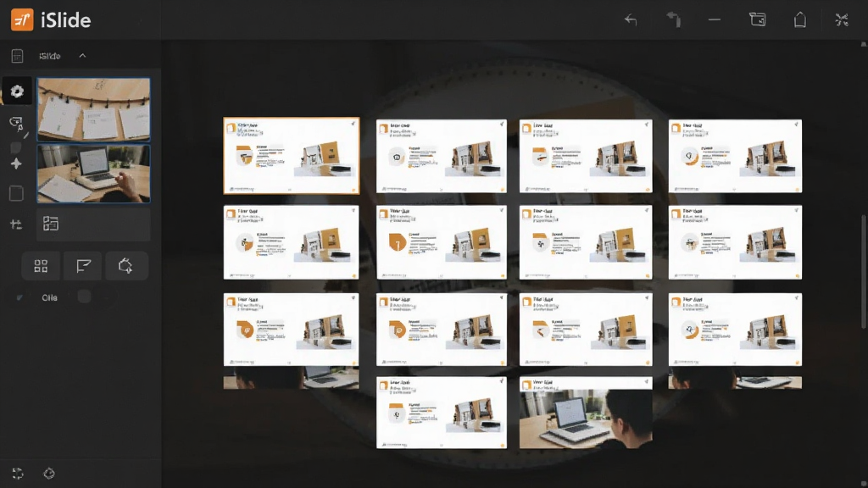
Task: Click the crossed-arrows collapse icon at top right
Action: [842, 20]
